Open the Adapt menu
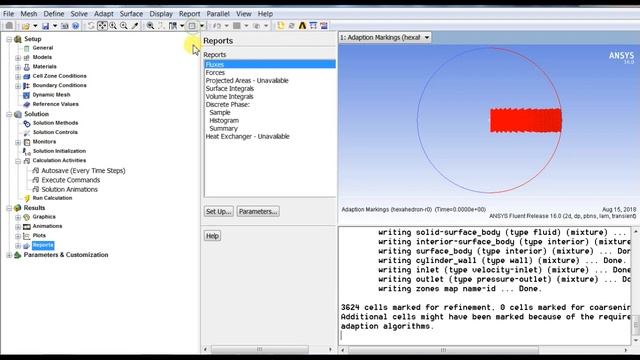Screen dimensions: 640x360 pos(104,14)
